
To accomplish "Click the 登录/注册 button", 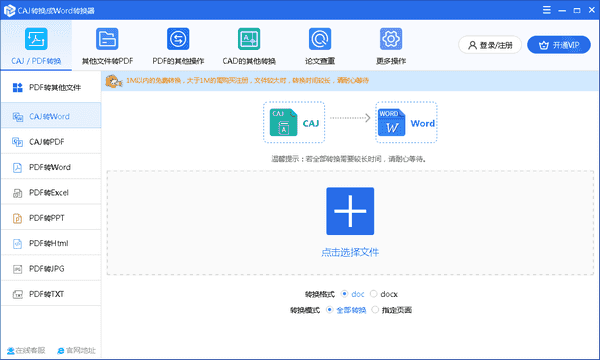I will click(x=490, y=45).
